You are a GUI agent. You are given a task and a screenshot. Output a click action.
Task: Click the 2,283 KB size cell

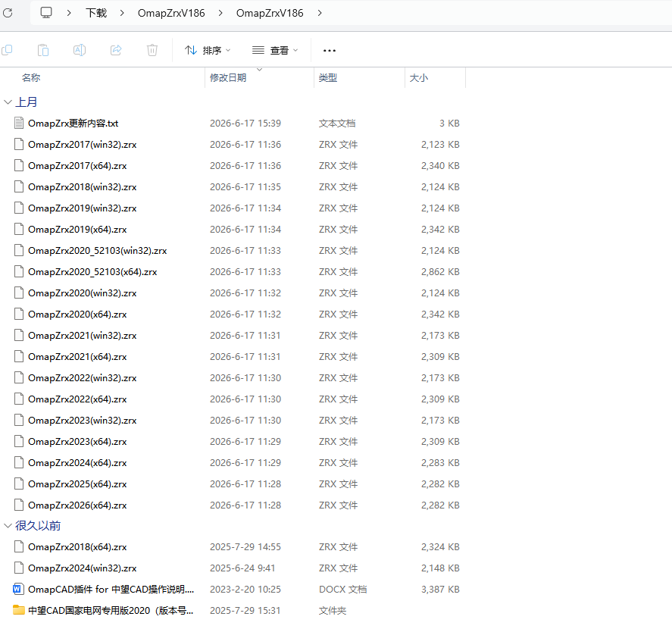point(440,462)
